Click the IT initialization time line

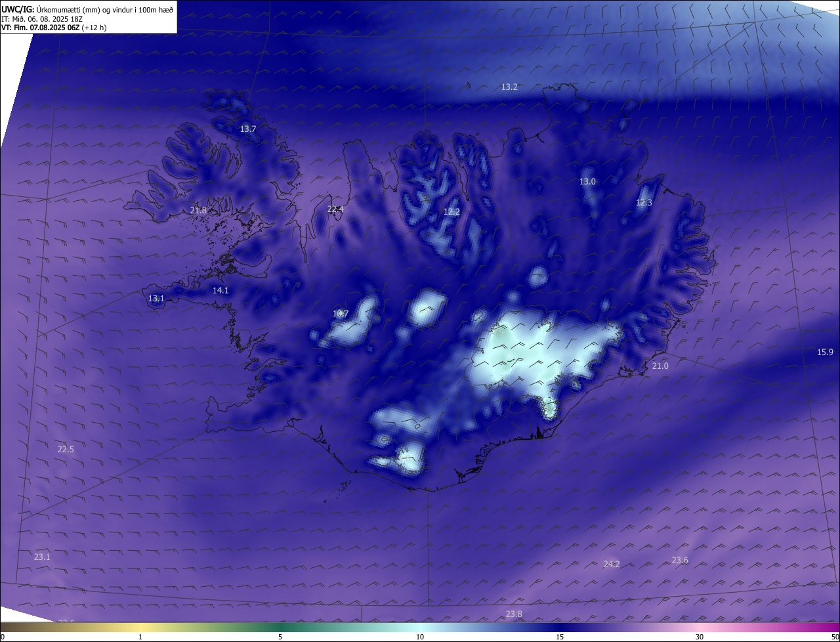tap(42, 19)
